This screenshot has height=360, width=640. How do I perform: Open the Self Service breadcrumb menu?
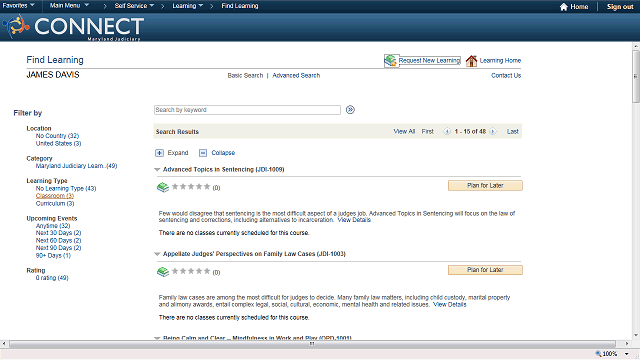click(x=134, y=6)
